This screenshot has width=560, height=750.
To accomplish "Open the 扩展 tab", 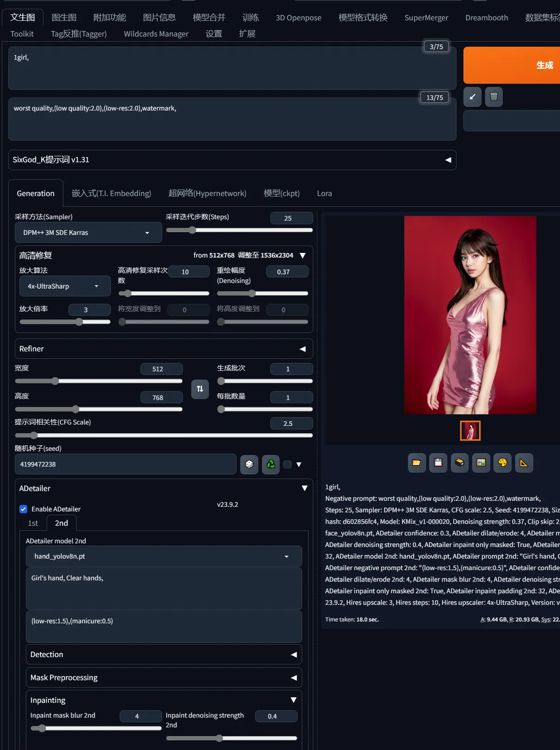I will (x=247, y=34).
